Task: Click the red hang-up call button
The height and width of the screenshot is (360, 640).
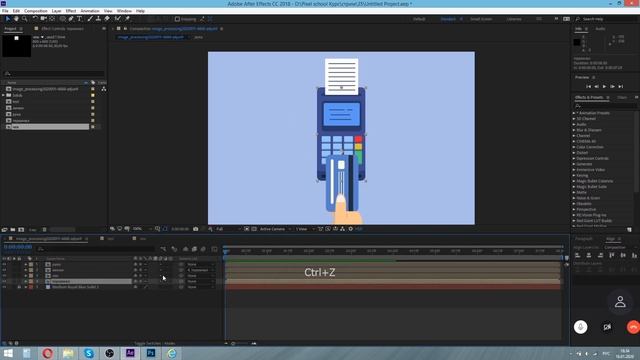Action: 633,327
